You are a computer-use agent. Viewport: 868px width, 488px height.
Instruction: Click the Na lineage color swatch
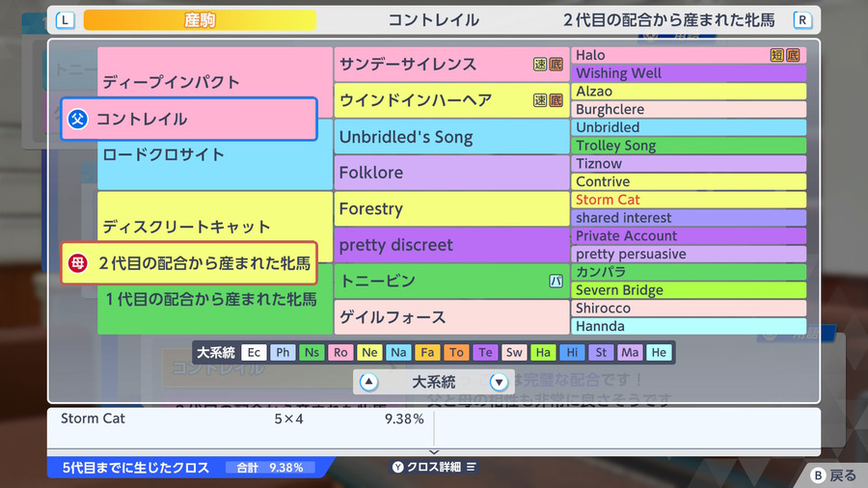398,352
